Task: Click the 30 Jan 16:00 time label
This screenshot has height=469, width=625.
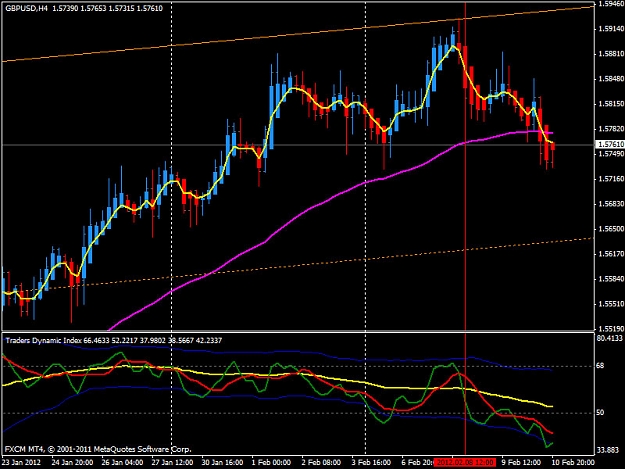Action: [x=222, y=463]
